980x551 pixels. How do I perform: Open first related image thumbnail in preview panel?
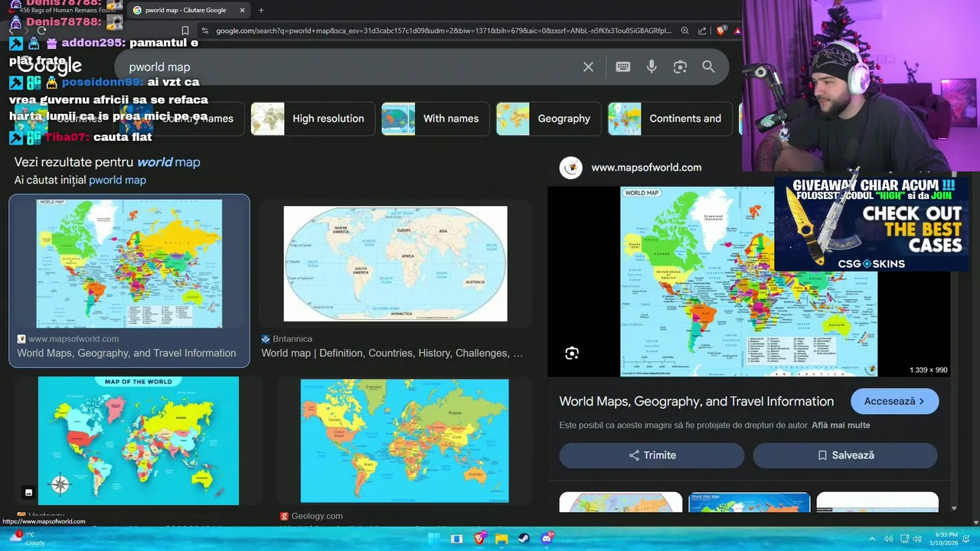pyautogui.click(x=620, y=502)
